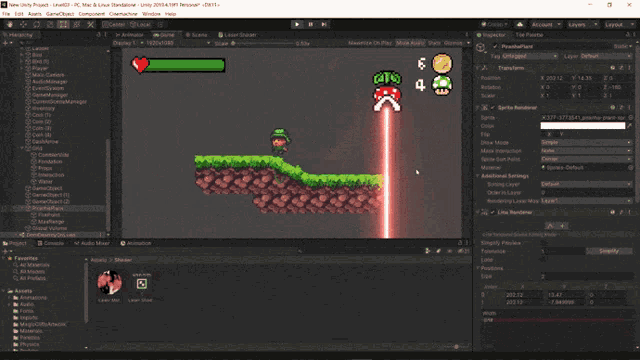
Task: Open the Material object picker circle
Action: coord(630,167)
